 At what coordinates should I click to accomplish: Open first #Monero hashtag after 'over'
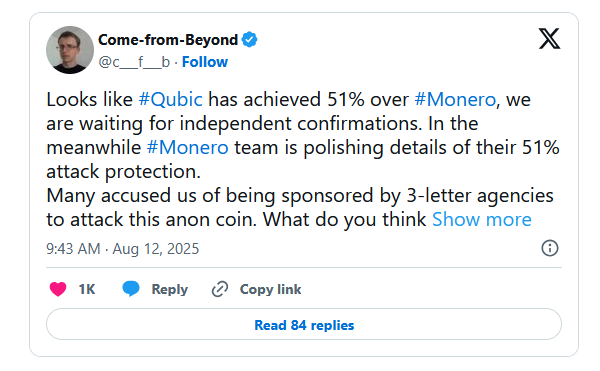(x=455, y=99)
